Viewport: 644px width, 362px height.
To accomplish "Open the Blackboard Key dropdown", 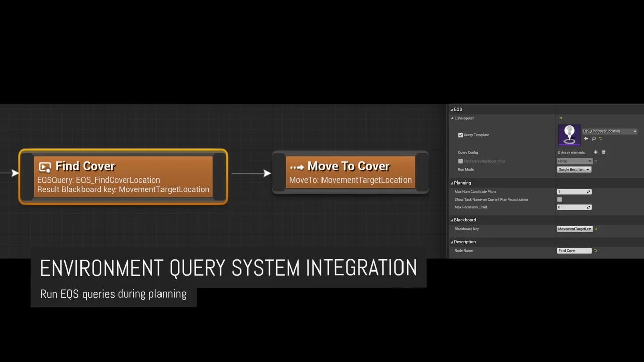I will [575, 229].
